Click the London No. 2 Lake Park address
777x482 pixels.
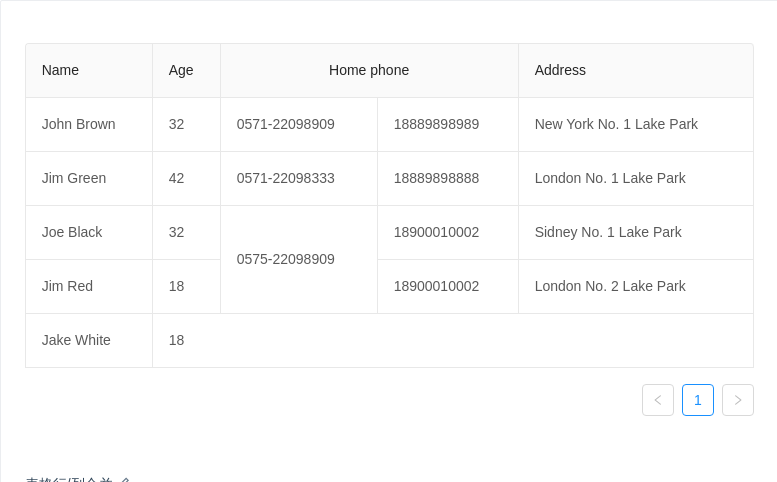610,286
